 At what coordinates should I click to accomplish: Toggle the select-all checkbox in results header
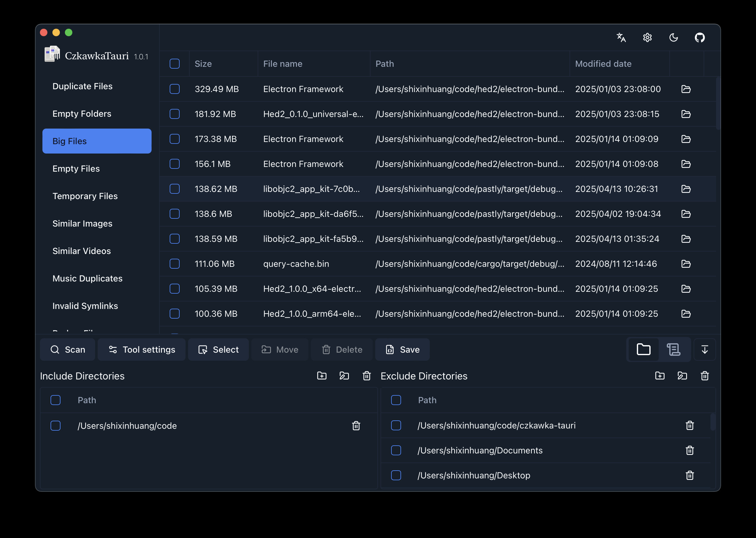(174, 64)
